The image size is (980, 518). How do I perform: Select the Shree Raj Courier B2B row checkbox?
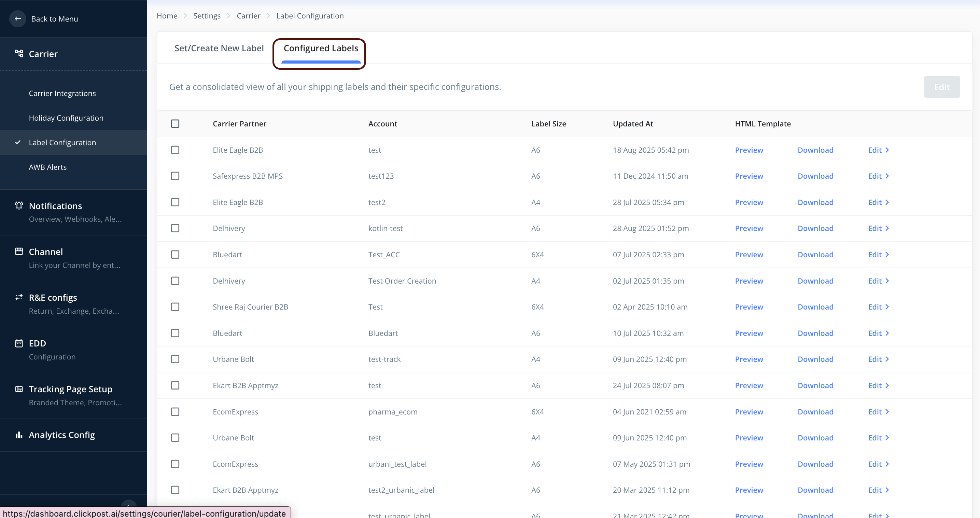(175, 307)
